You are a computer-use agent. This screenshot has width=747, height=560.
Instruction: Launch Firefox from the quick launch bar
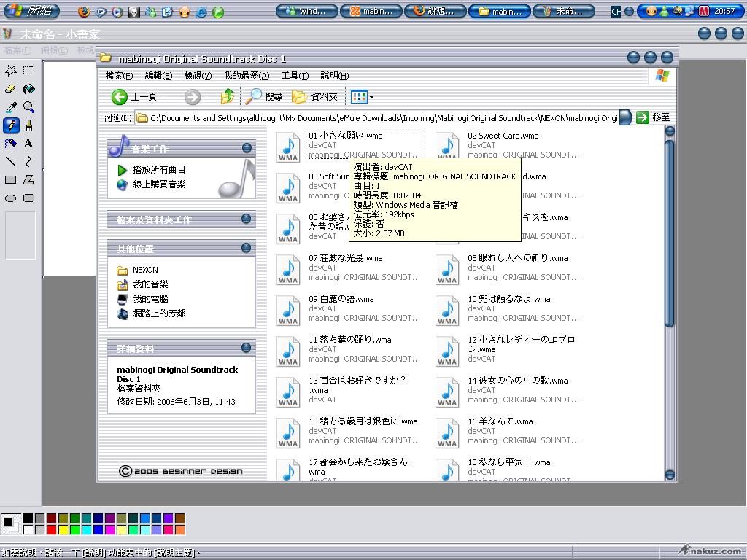(84, 12)
